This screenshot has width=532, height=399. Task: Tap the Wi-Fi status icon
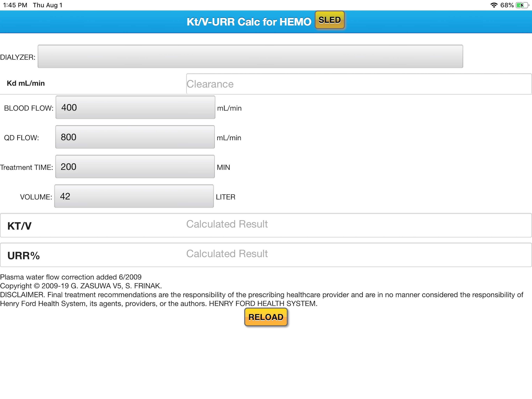pyautogui.click(x=494, y=5)
